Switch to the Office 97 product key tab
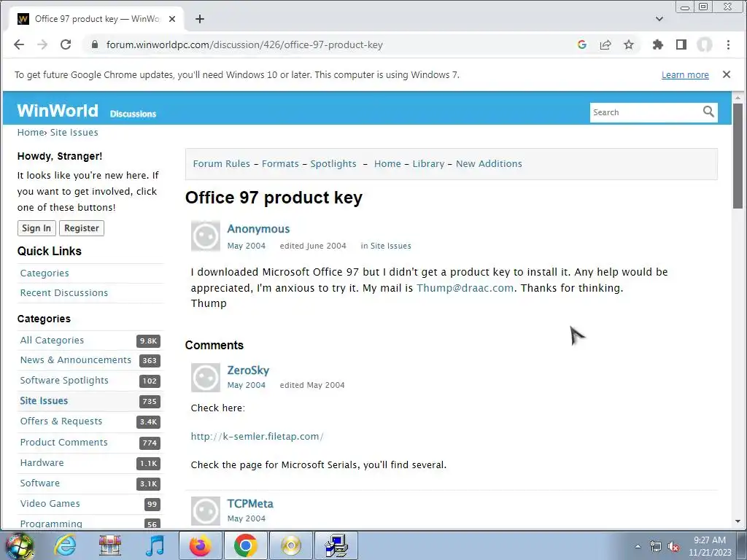The height and width of the screenshot is (560, 747). [98, 19]
